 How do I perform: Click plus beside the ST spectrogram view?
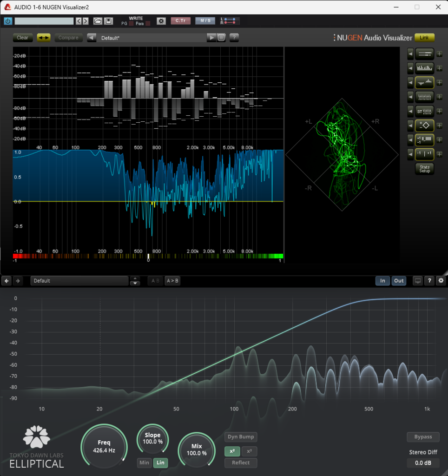439,111
